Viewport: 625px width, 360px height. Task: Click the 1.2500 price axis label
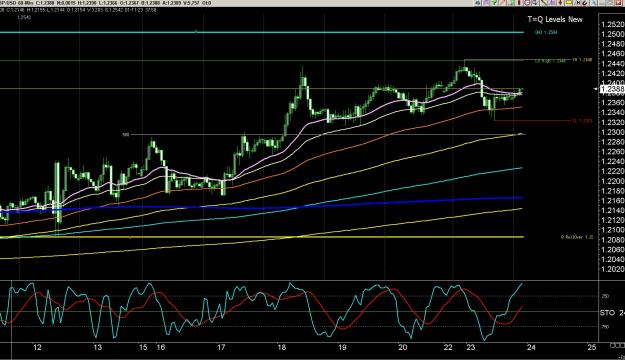point(613,34)
